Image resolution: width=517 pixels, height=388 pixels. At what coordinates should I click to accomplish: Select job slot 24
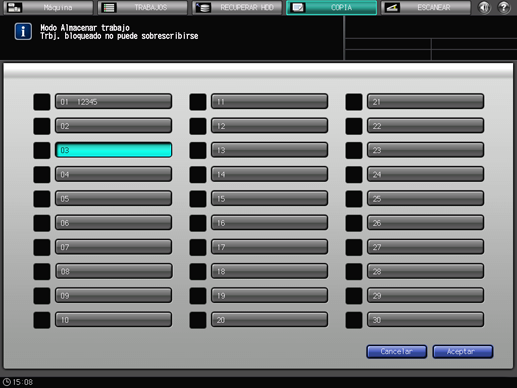pos(425,174)
